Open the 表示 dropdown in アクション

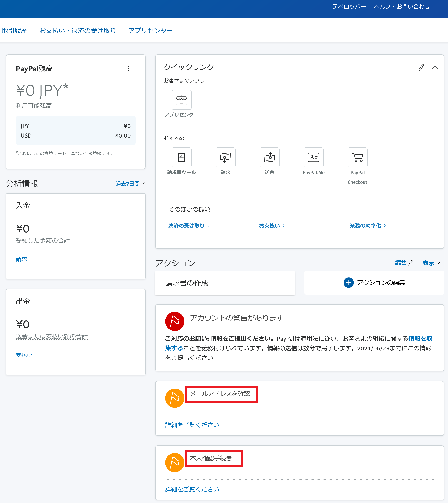tap(431, 263)
